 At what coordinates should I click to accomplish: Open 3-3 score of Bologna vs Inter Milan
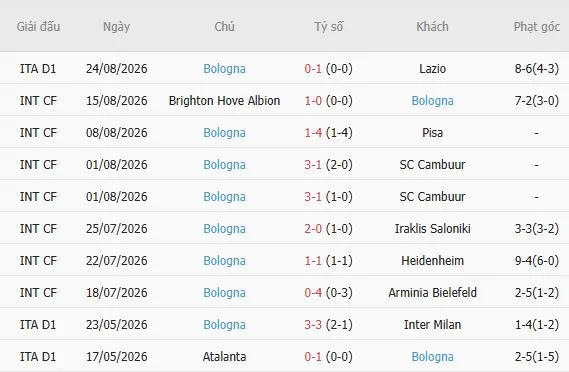point(313,324)
